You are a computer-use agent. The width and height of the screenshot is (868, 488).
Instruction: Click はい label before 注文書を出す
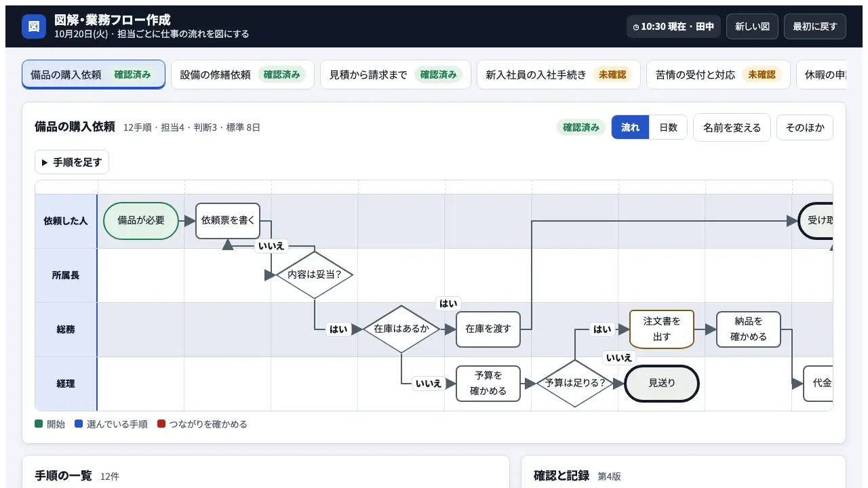coord(602,329)
